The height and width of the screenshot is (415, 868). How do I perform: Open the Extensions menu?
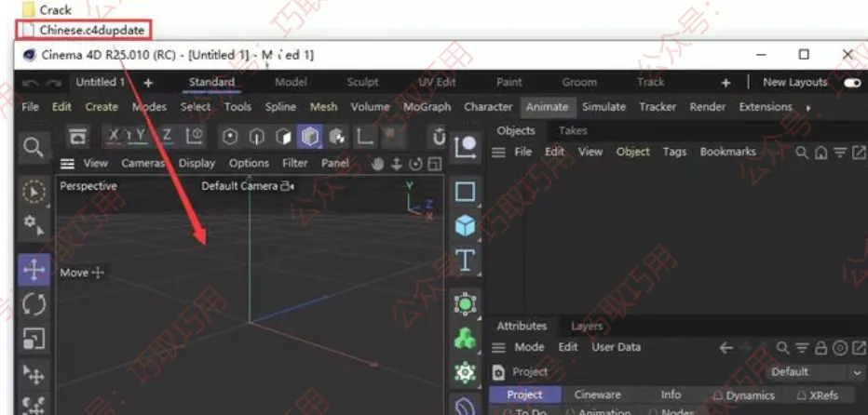pyautogui.click(x=766, y=107)
